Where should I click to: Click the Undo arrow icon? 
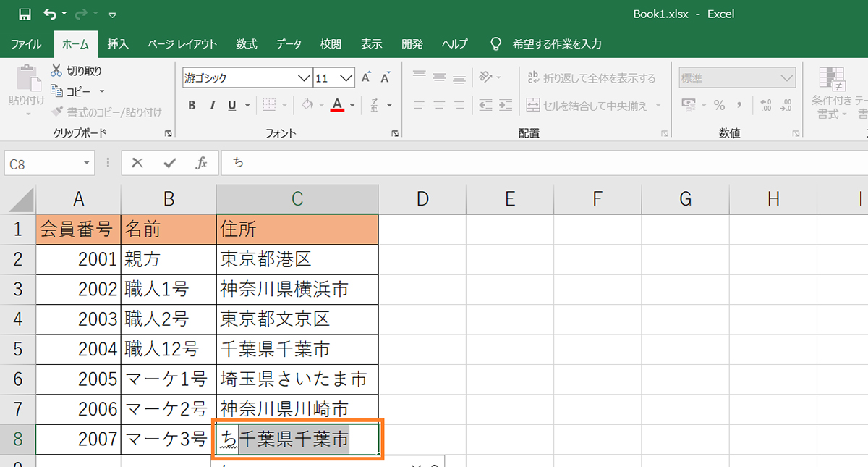pos(49,14)
